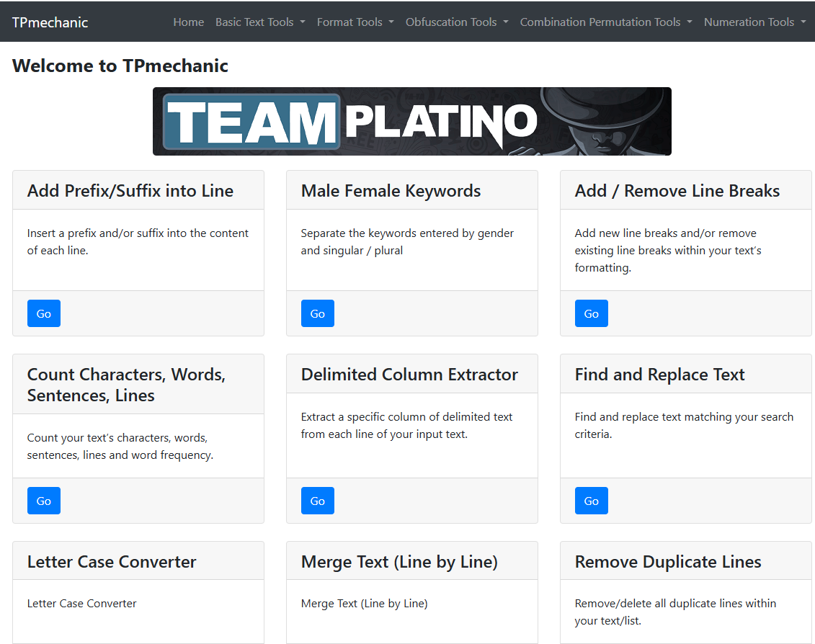
Task: Click 'Separate the keywords entered by gender' text
Action: 407,242
